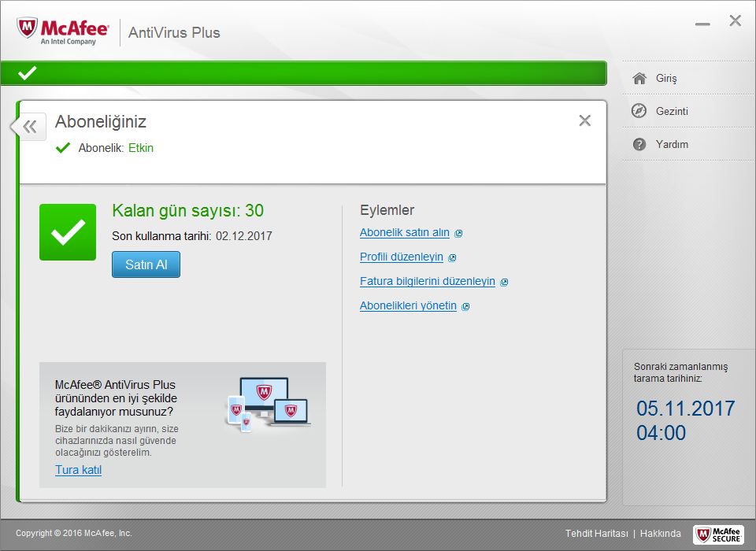Collapse panel with double-chevron back arrow
The height and width of the screenshot is (551, 756).
(x=30, y=127)
